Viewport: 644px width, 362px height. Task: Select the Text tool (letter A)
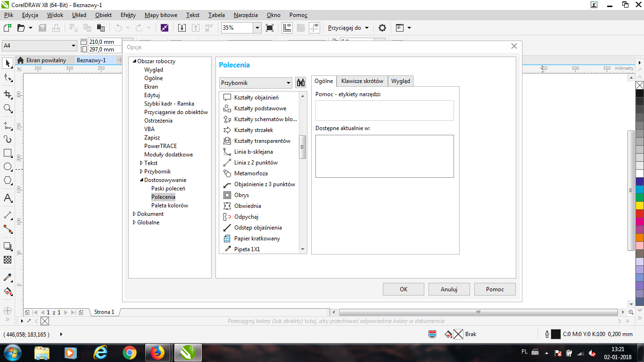pyautogui.click(x=8, y=198)
